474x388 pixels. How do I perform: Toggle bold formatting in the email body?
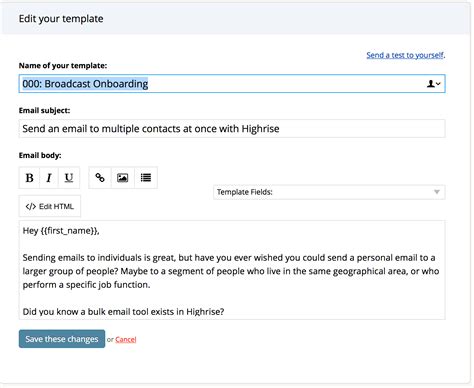[29, 178]
